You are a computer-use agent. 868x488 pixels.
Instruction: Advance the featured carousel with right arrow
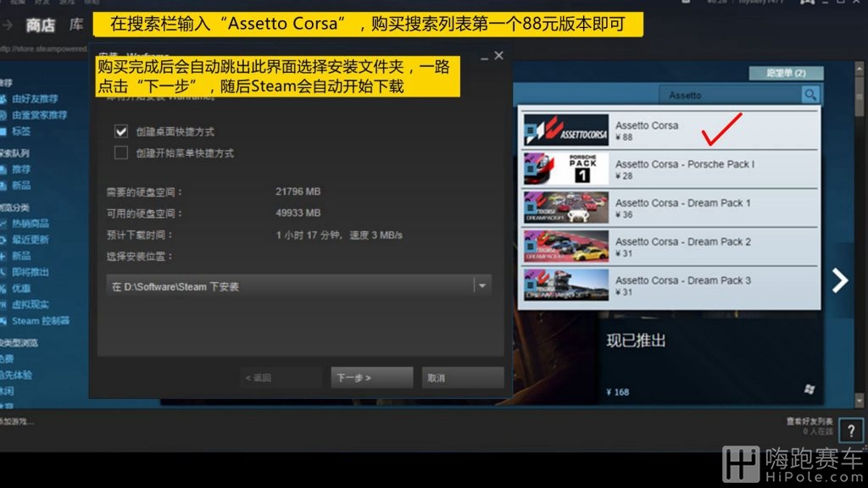coord(840,280)
